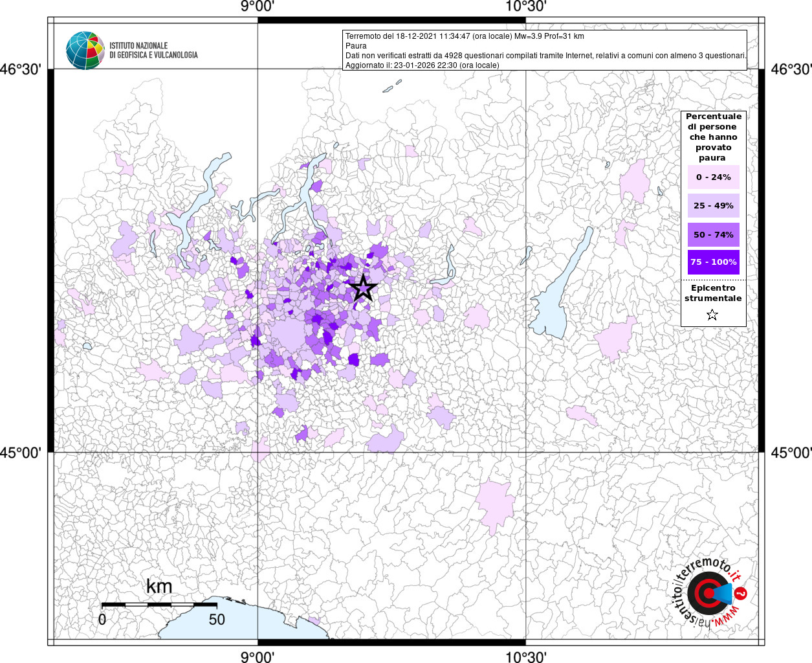Click the legend epicenter star symbol
812x663 pixels.
point(712,315)
